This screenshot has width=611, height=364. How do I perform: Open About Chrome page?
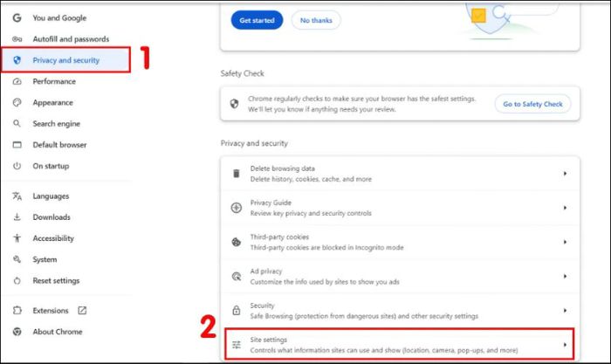click(58, 332)
